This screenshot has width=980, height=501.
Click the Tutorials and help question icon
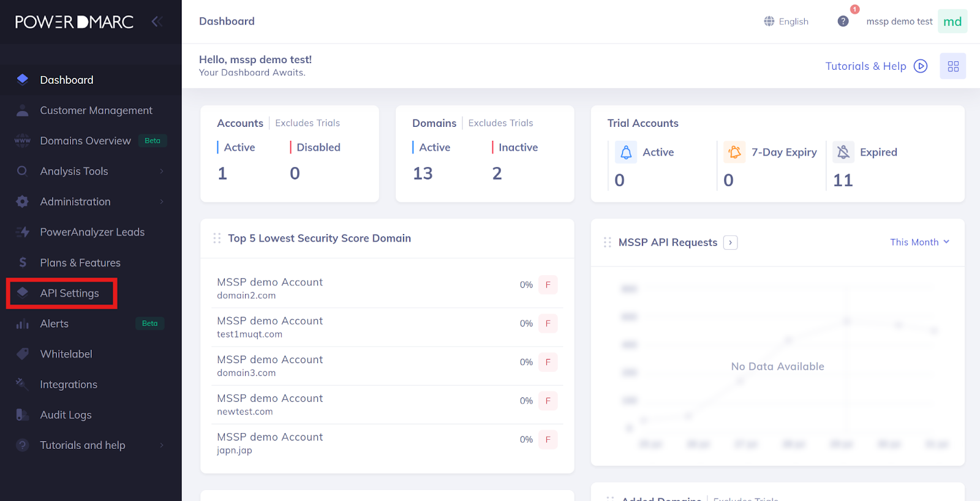pyautogui.click(x=23, y=445)
